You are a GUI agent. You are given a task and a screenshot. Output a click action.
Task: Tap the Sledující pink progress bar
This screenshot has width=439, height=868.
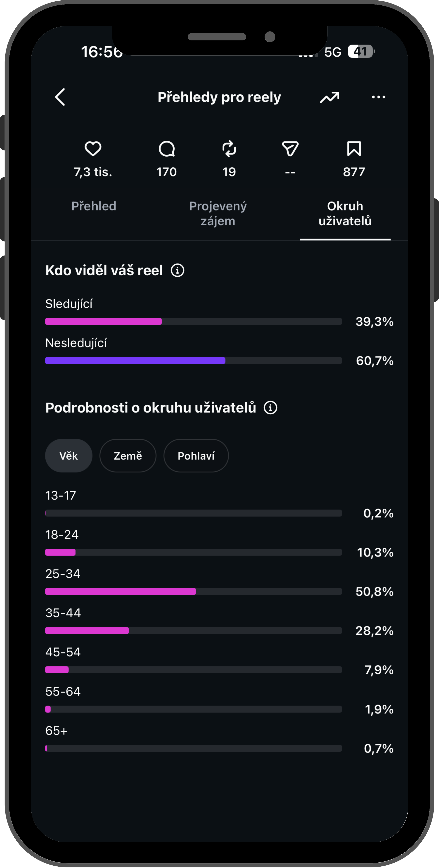pyautogui.click(x=104, y=322)
